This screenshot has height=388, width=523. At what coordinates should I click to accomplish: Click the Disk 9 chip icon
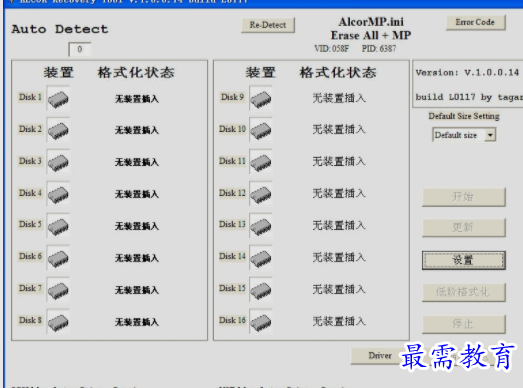pyautogui.click(x=261, y=98)
